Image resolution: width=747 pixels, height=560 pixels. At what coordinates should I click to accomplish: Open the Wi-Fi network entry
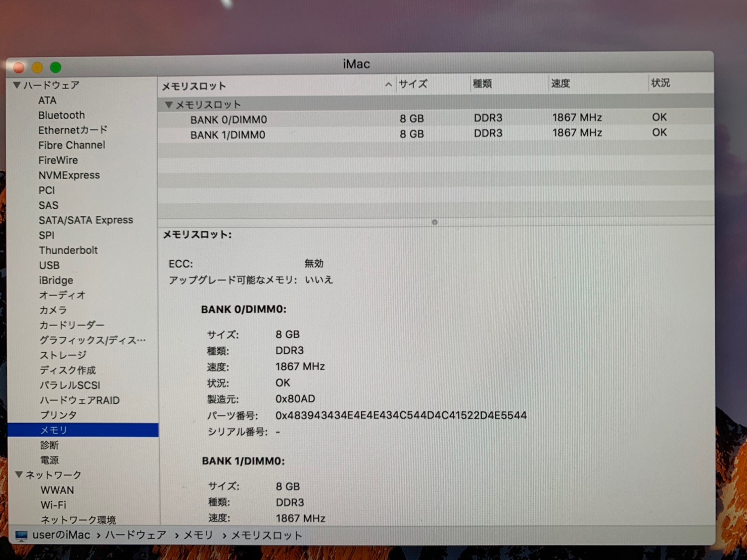[54, 505]
